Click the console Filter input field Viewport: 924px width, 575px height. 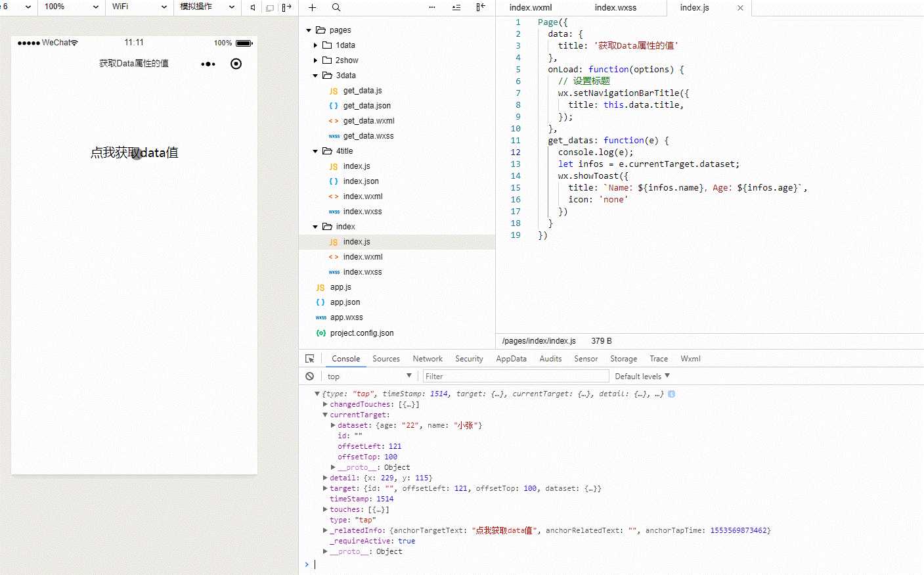pos(516,376)
